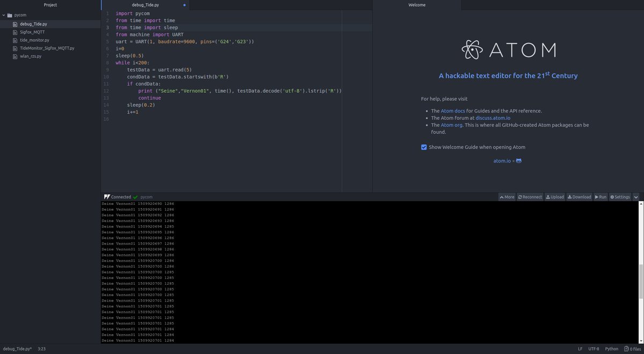Collapse the Pymakr console with down chevron
644x354 pixels.
point(636,197)
